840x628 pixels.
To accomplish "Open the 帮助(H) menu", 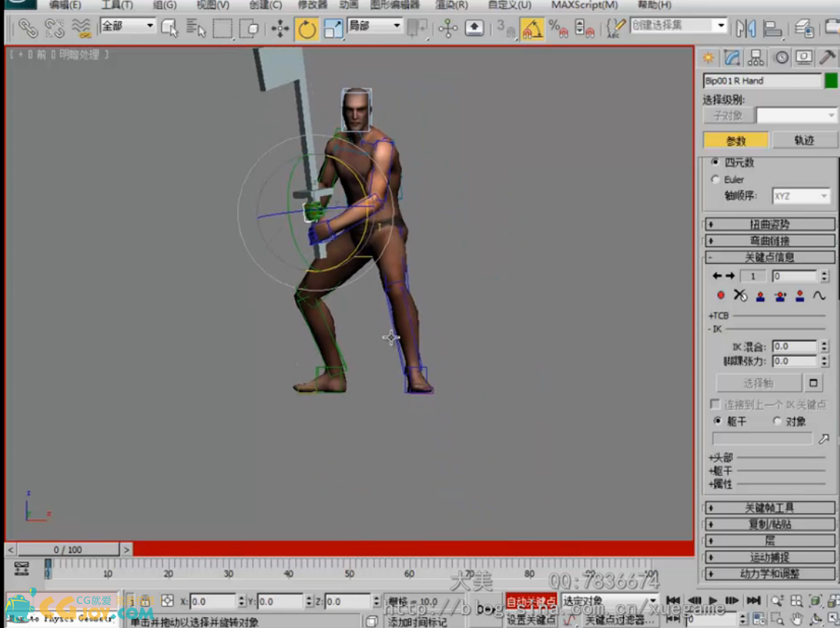I will (654, 5).
